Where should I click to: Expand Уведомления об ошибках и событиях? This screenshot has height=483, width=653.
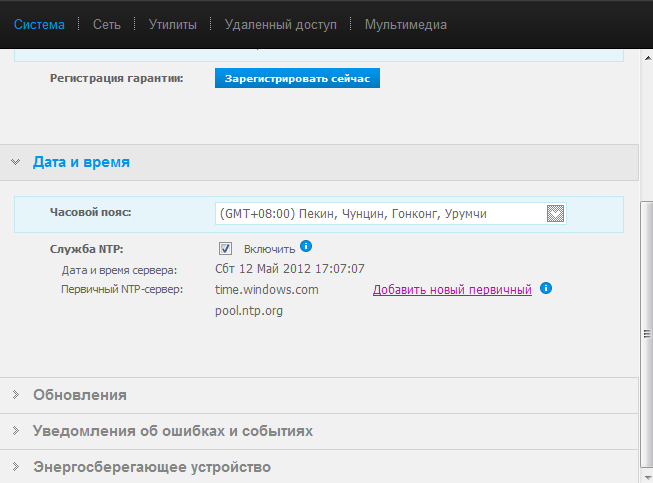tap(319, 431)
